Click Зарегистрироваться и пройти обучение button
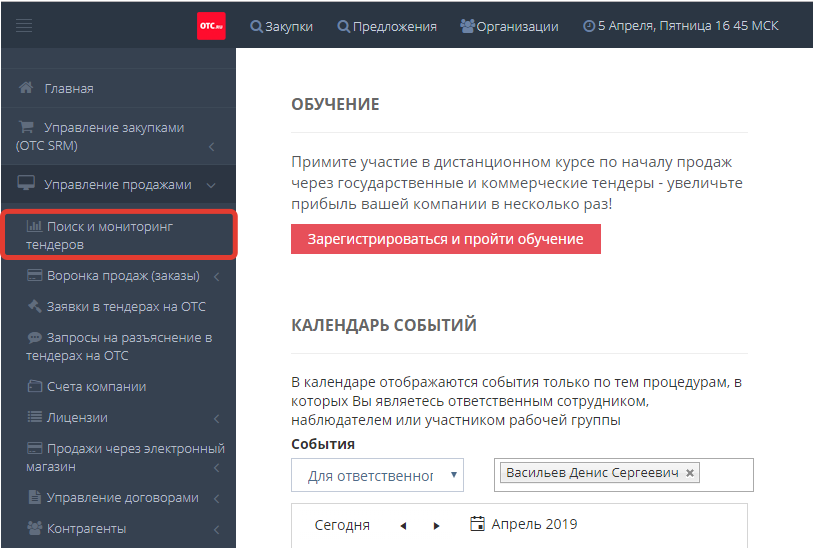813x548 pixels. pos(445,239)
